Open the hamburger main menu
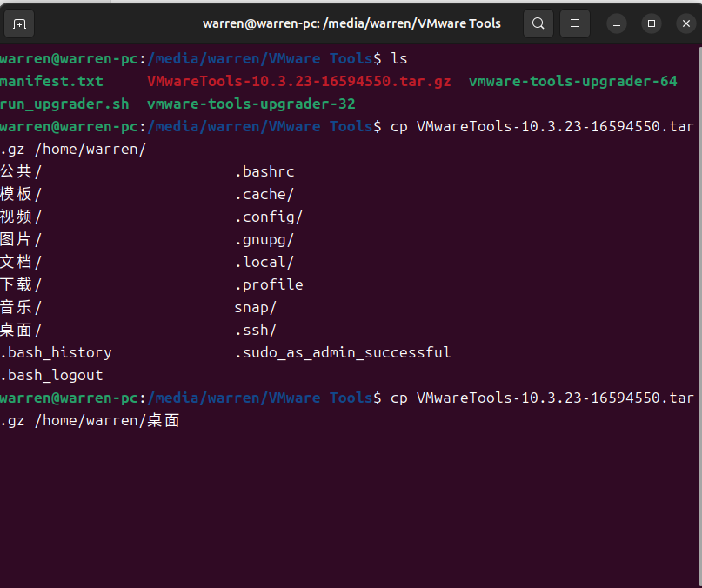The height and width of the screenshot is (588, 702). coord(575,23)
